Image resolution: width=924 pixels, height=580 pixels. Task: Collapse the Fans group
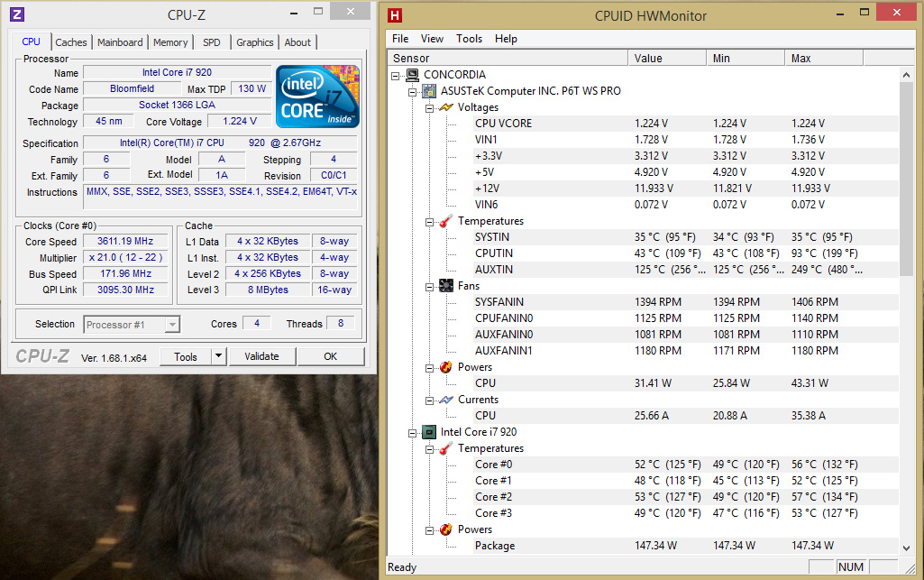coord(430,287)
